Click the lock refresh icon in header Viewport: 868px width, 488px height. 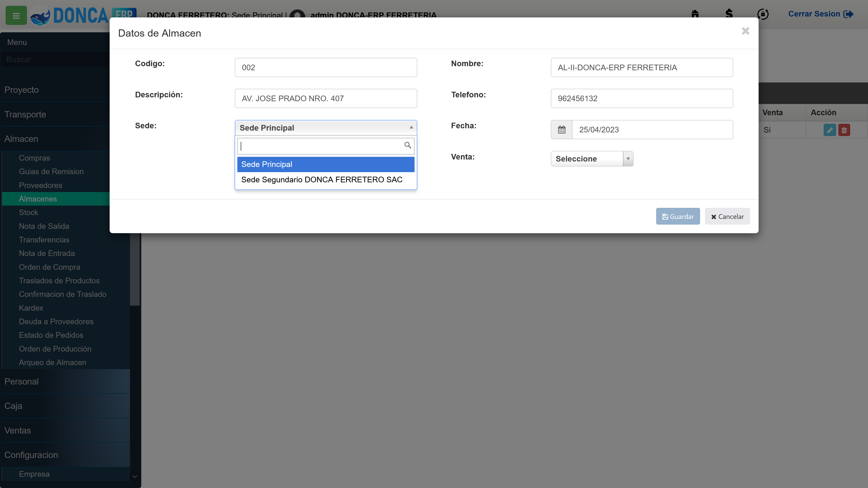point(763,14)
